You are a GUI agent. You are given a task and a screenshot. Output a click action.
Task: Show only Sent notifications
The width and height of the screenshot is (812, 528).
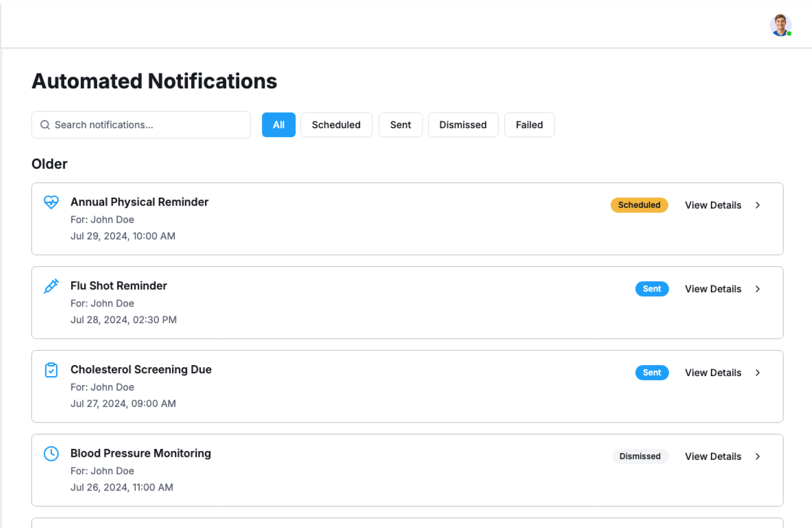pos(400,125)
